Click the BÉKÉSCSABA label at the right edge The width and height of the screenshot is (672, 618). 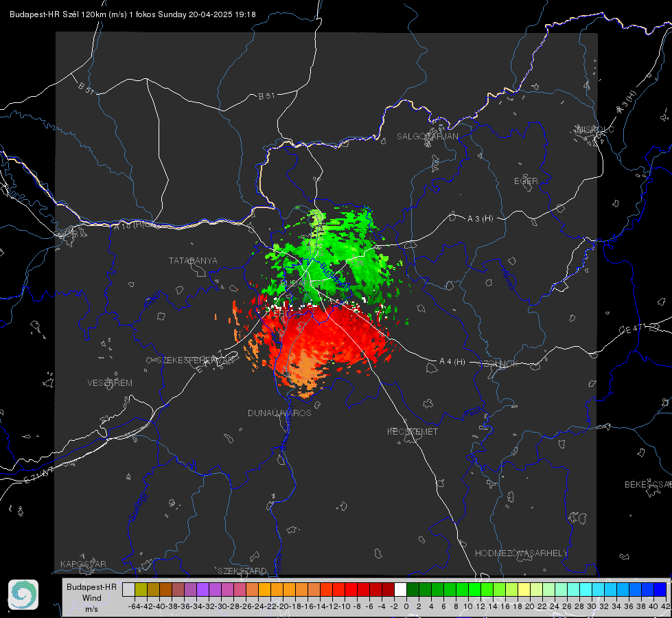(648, 485)
